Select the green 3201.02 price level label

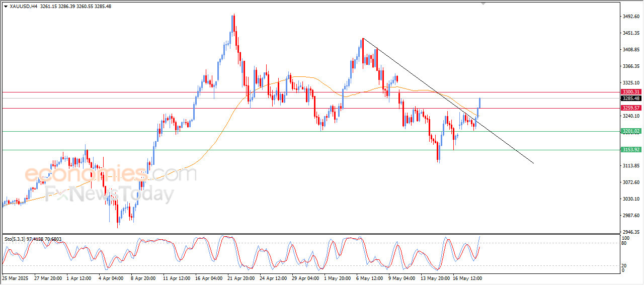[x=631, y=131]
